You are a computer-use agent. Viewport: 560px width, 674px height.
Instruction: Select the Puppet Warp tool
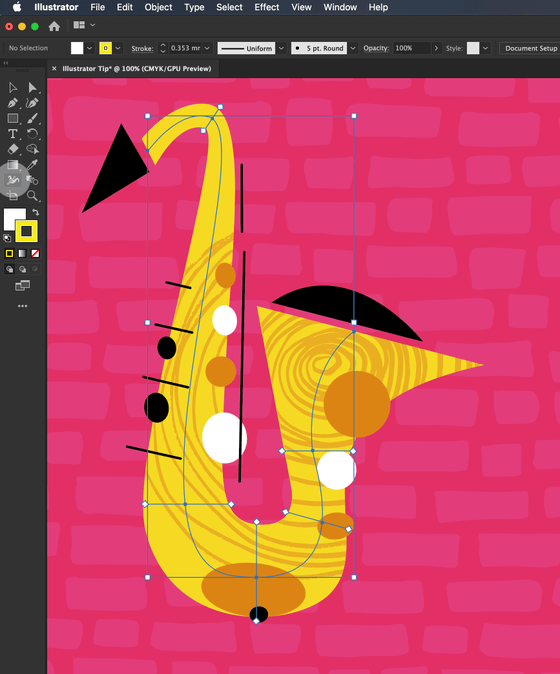pos(13,180)
